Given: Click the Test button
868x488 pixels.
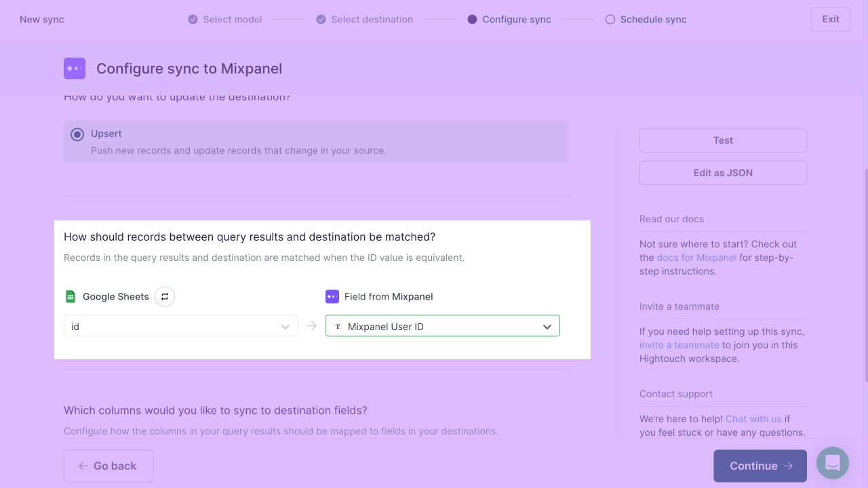Looking at the screenshot, I should coord(723,140).
